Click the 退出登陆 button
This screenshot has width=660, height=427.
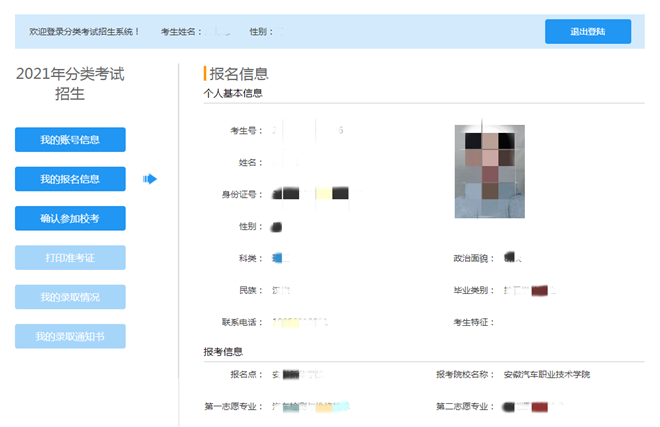587,32
